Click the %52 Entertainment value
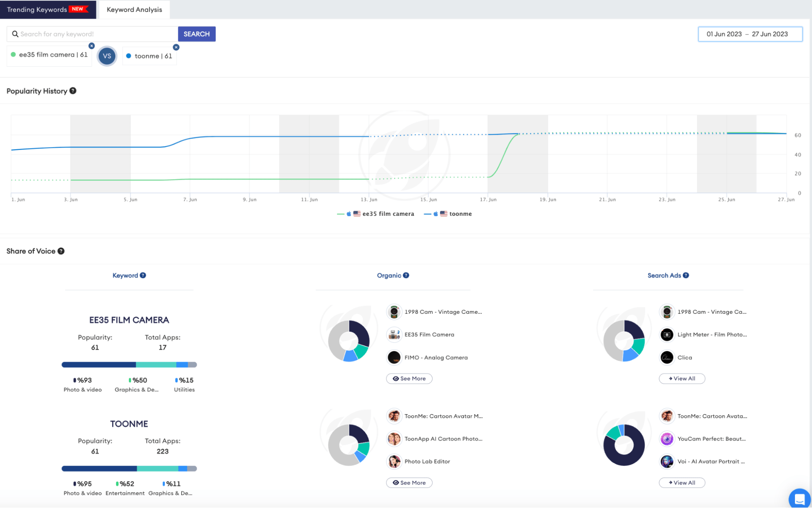The image size is (812, 508). pyautogui.click(x=127, y=484)
